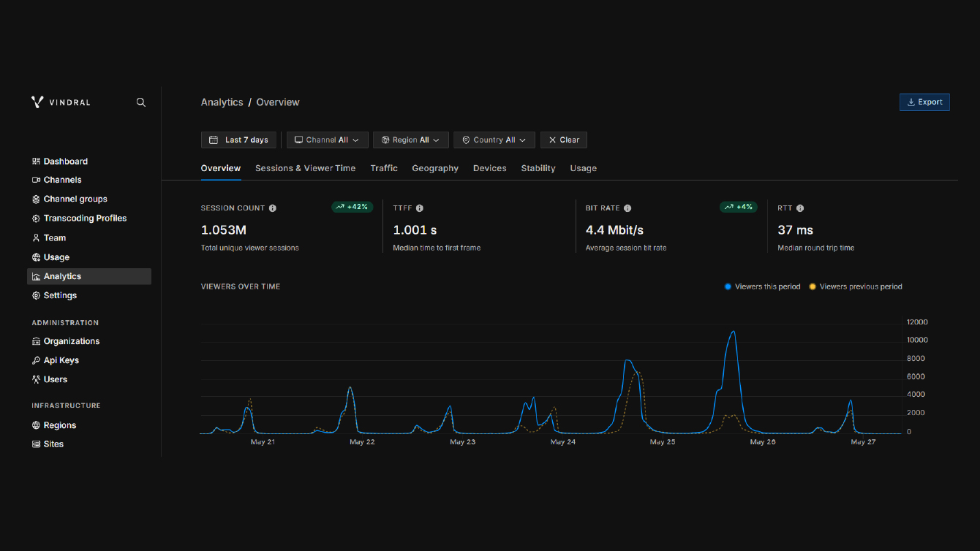Open Transcoding Profiles in the sidebar
This screenshot has width=980, height=551.
(85, 218)
